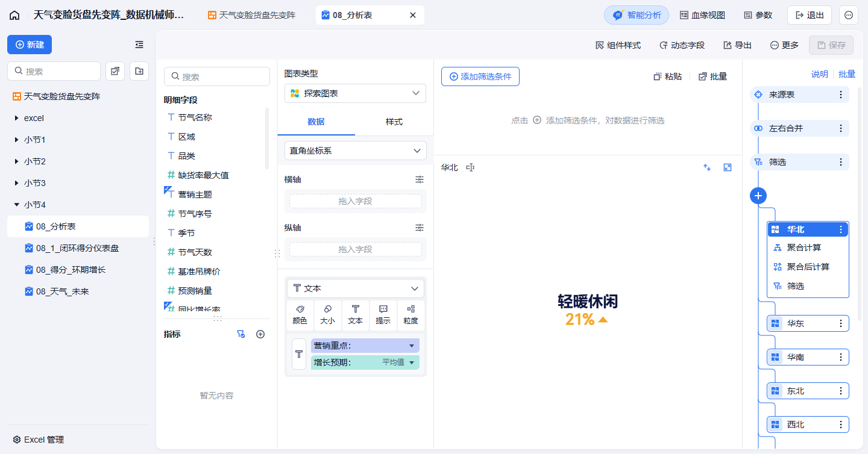868x454 pixels.
Task: Open the 直角坐标系 dropdown
Action: coord(355,151)
